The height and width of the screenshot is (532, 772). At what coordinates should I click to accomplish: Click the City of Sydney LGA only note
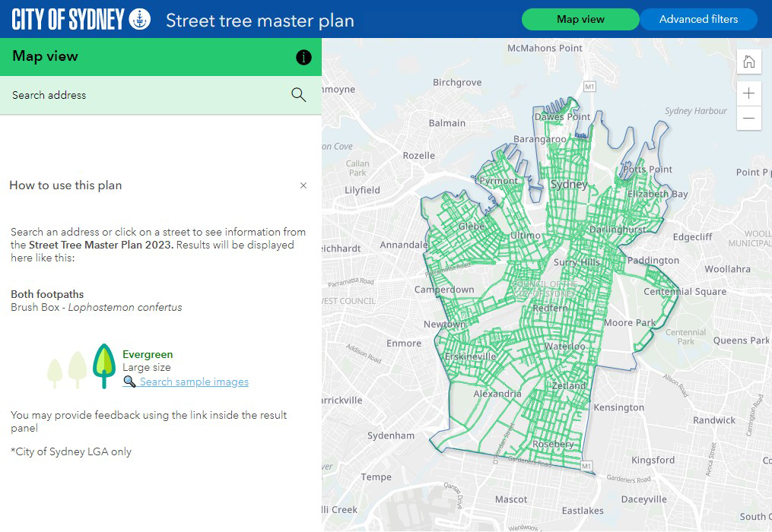click(x=71, y=451)
